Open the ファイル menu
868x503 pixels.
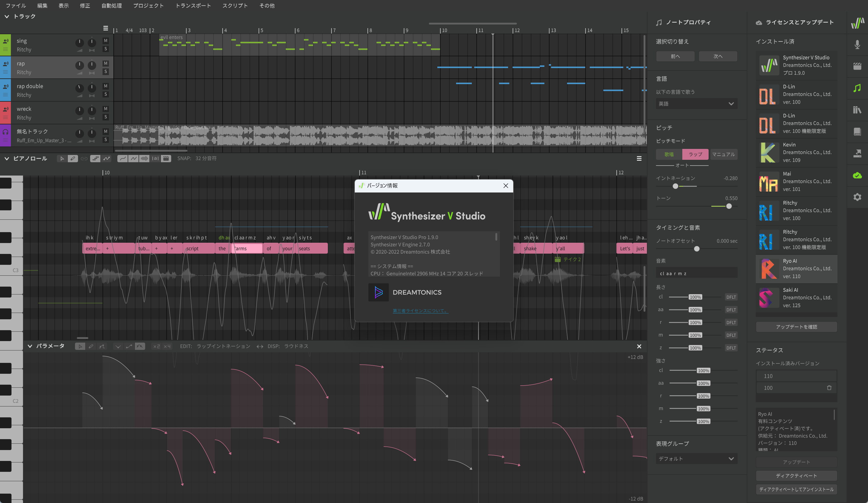(16, 5)
